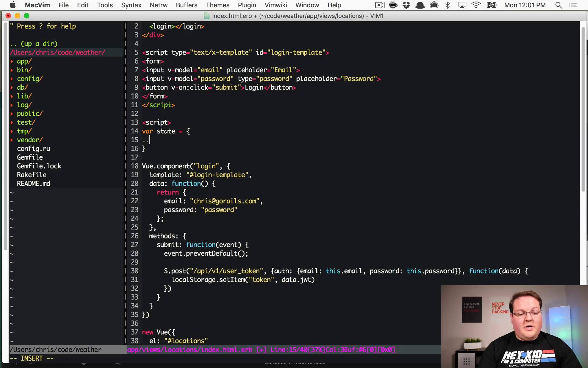Place cursor on 'var state = {' line
Viewport: 588px width, 368px height.
click(166, 131)
